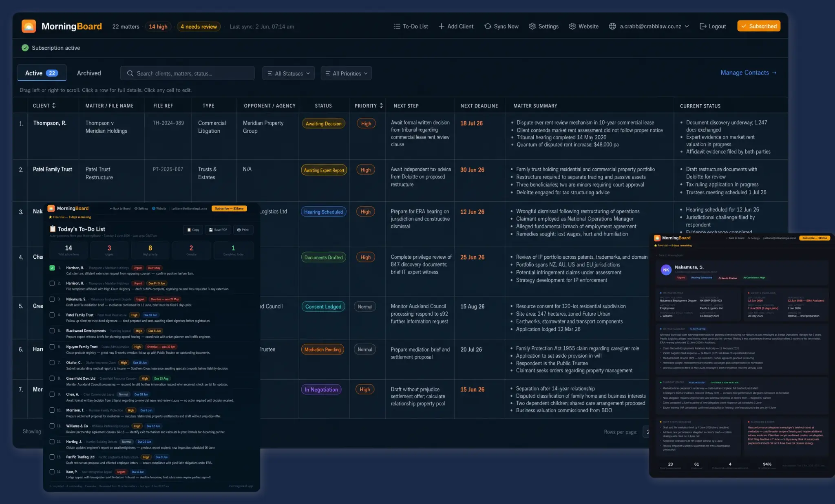Open Website gear icon in main header
Viewport: 835px width, 504px height.
click(x=572, y=26)
